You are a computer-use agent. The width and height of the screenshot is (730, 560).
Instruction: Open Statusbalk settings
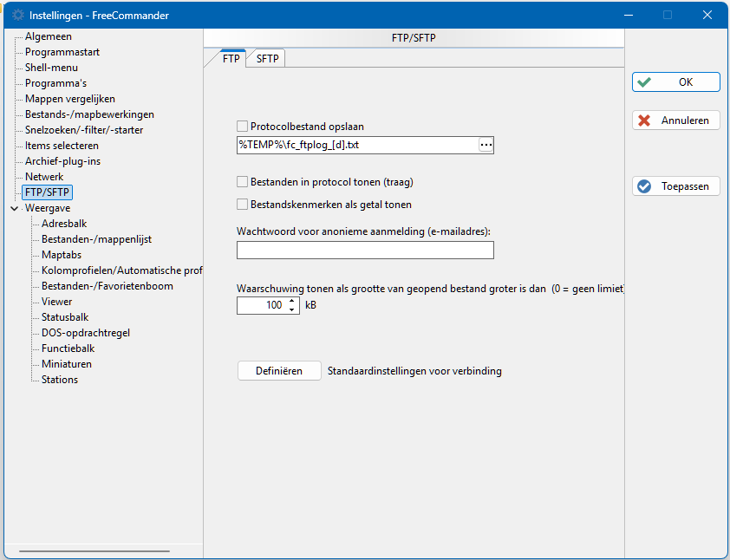[65, 317]
